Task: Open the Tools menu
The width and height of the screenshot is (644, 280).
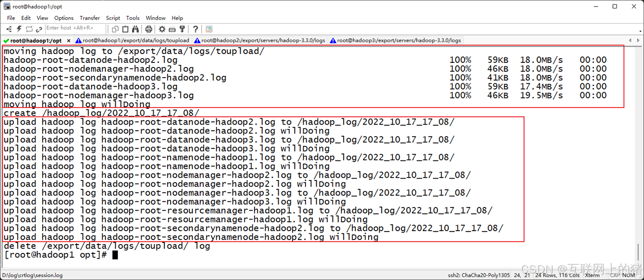Action: pos(133,18)
